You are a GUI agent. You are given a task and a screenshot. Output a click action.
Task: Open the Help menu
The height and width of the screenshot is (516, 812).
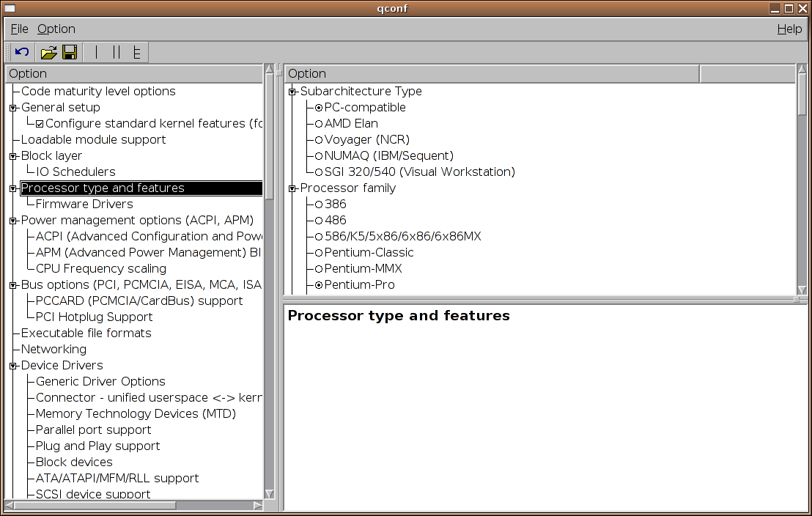(789, 29)
